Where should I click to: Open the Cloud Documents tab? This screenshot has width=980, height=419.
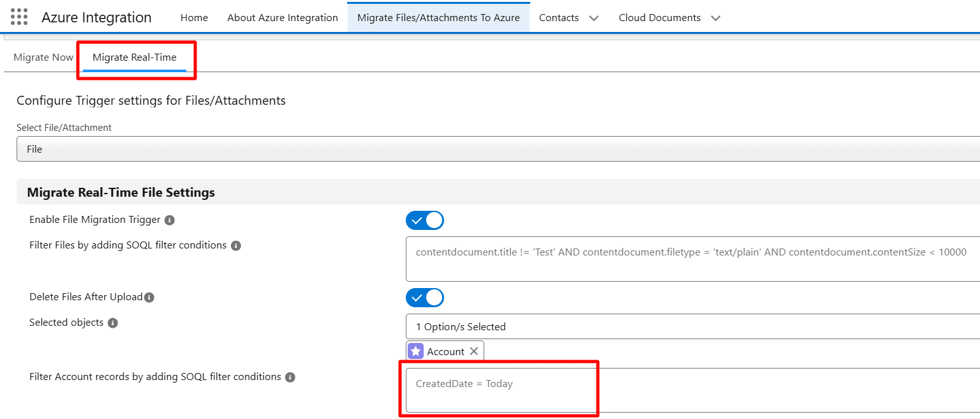(660, 18)
